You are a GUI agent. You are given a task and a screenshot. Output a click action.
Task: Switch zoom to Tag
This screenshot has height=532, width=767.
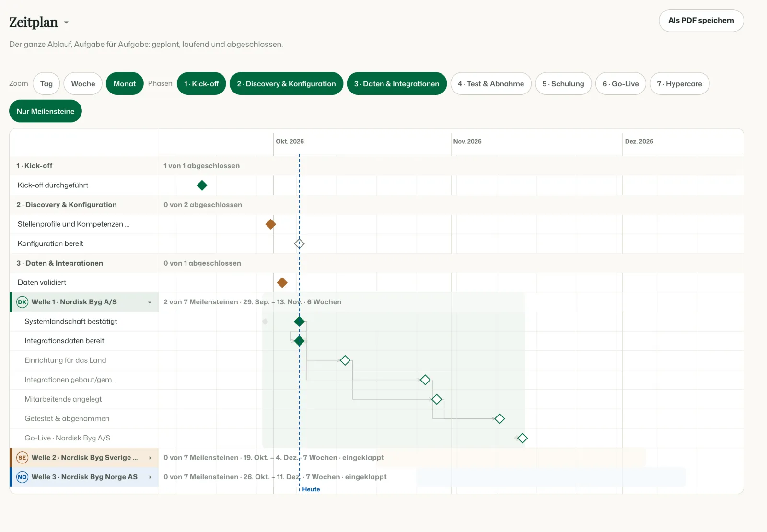pyautogui.click(x=46, y=84)
